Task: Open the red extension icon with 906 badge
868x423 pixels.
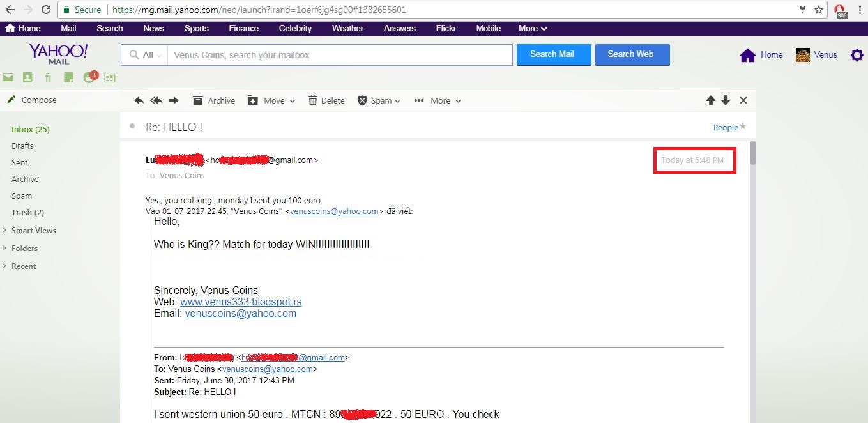Action: point(841,10)
